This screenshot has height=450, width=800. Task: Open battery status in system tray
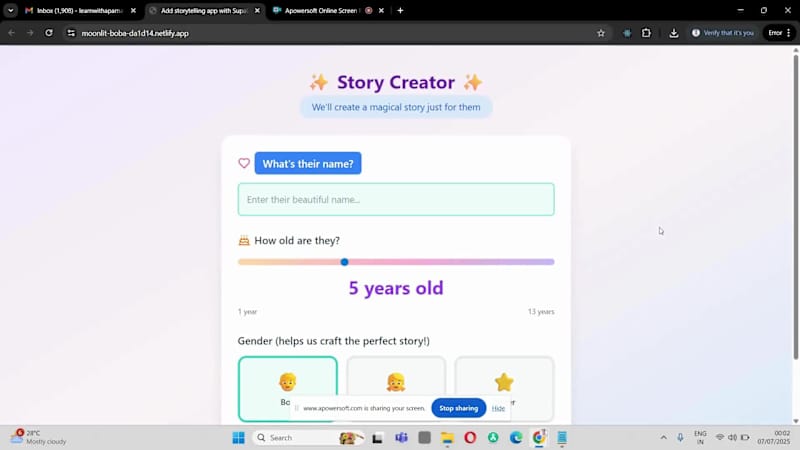click(745, 437)
